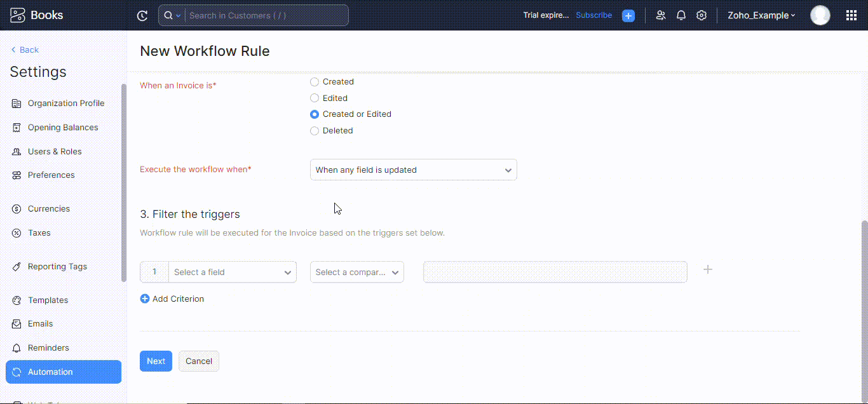Click the plus icon beside criterion row
Image resolution: width=868 pixels, height=404 pixels.
click(708, 270)
